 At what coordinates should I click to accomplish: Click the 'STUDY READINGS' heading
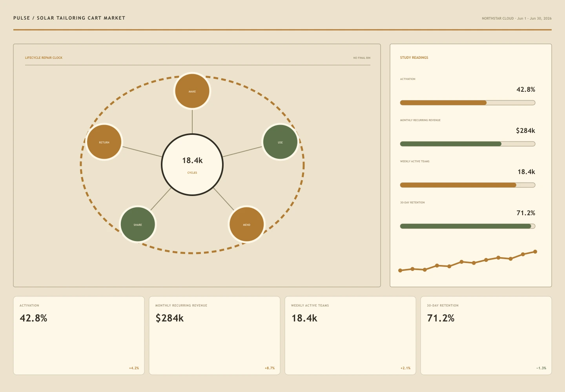pos(414,58)
